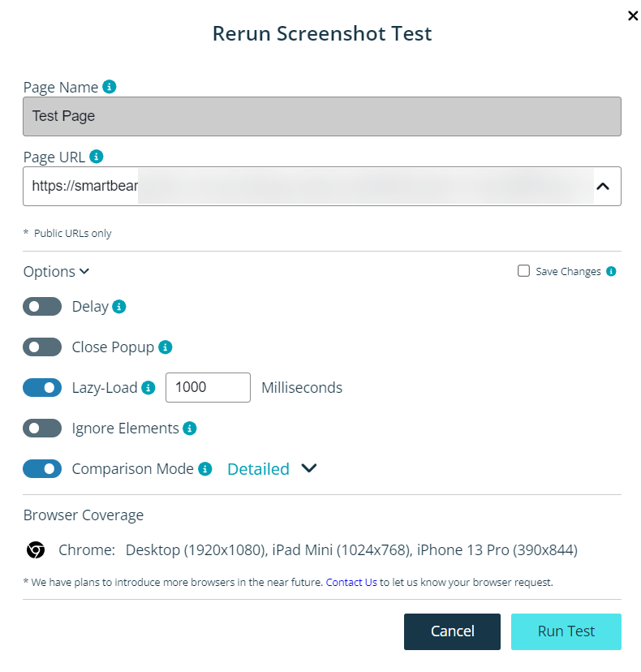Click the Lazy-Load info icon

pyautogui.click(x=148, y=388)
